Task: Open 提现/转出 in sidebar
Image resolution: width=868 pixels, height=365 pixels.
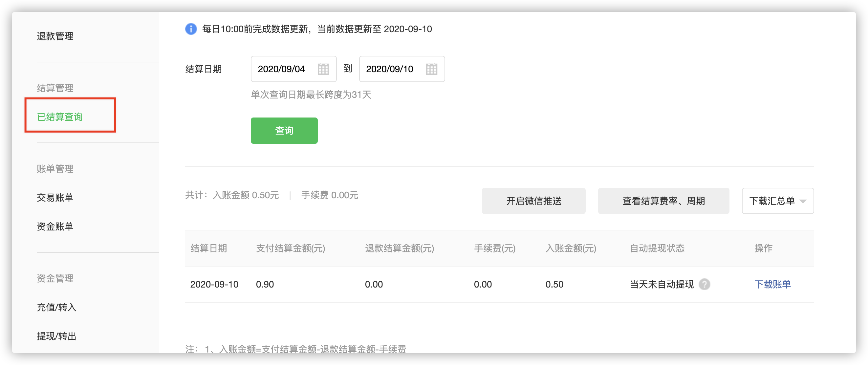Action: click(x=56, y=336)
